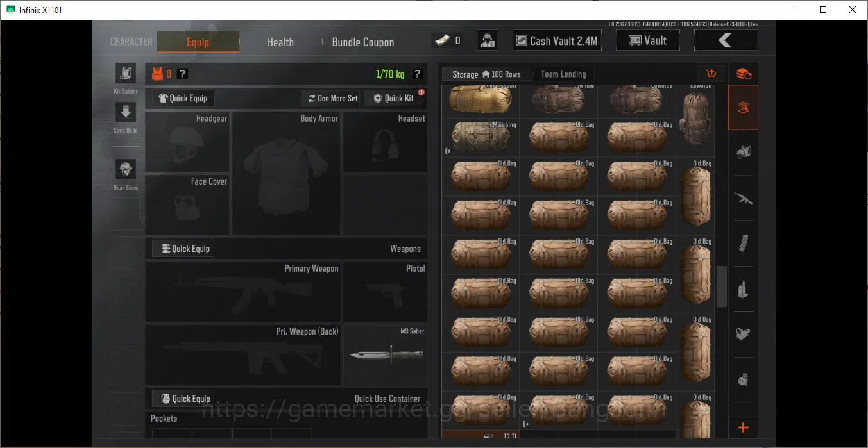
Task: Select the empty Body Armor slot
Action: 286,173
